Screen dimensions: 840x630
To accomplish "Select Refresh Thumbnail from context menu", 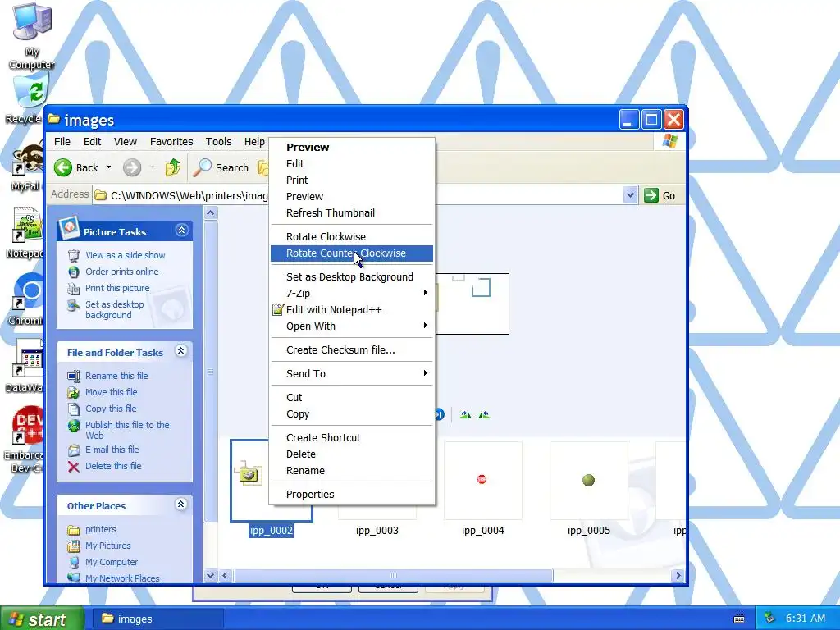I will point(352,212).
